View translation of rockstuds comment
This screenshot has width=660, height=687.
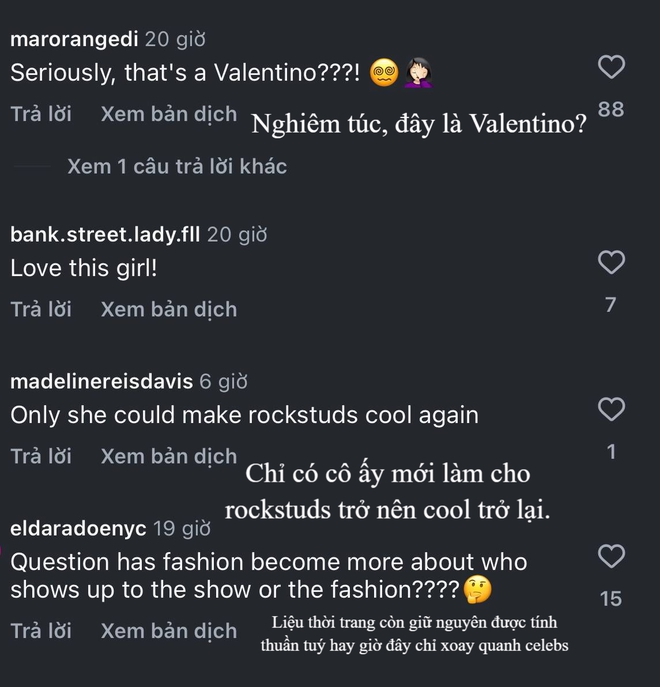pyautogui.click(x=169, y=456)
